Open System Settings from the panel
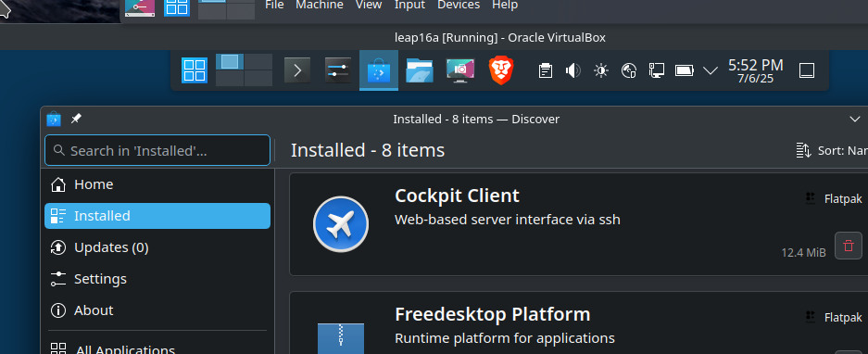This screenshot has height=354, width=868. tap(338, 70)
